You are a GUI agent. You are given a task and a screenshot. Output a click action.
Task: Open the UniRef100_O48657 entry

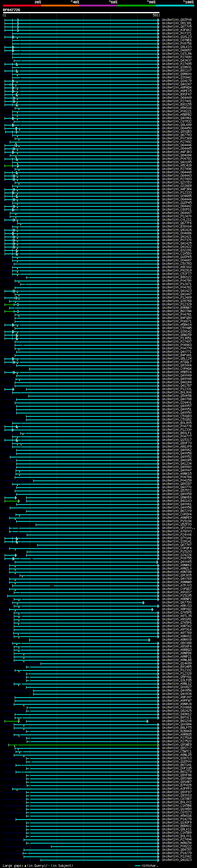(177, 50)
